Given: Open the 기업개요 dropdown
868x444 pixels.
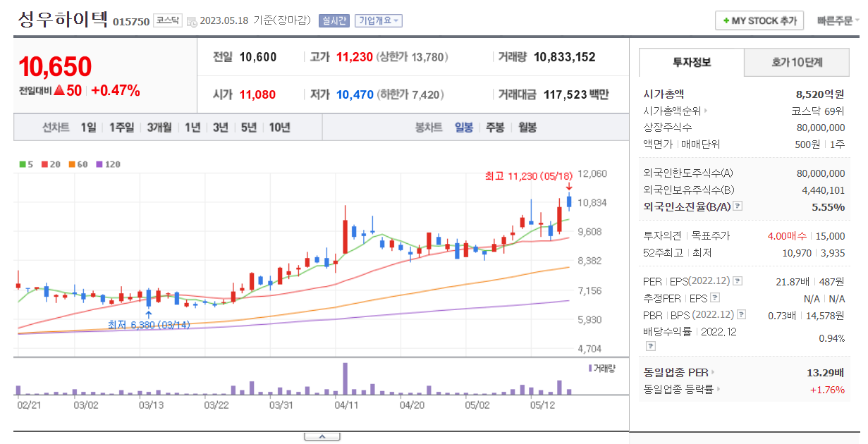Looking at the screenshot, I should pos(379,20).
